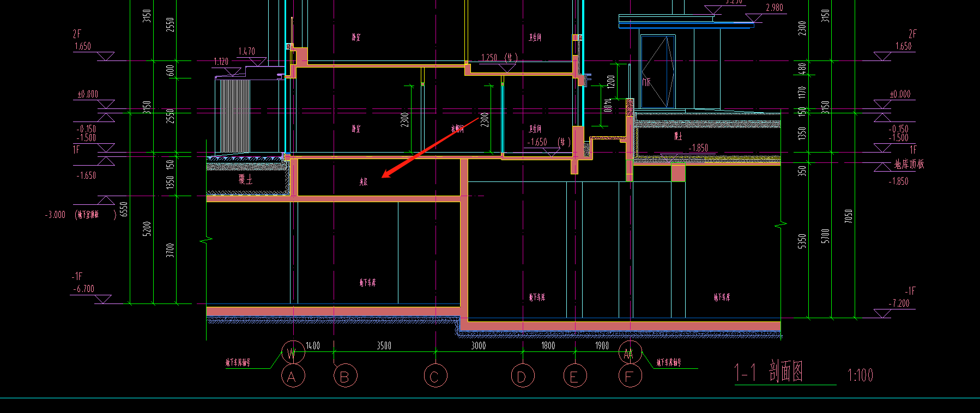
Task: Select axis bubble F
Action: pos(630,376)
